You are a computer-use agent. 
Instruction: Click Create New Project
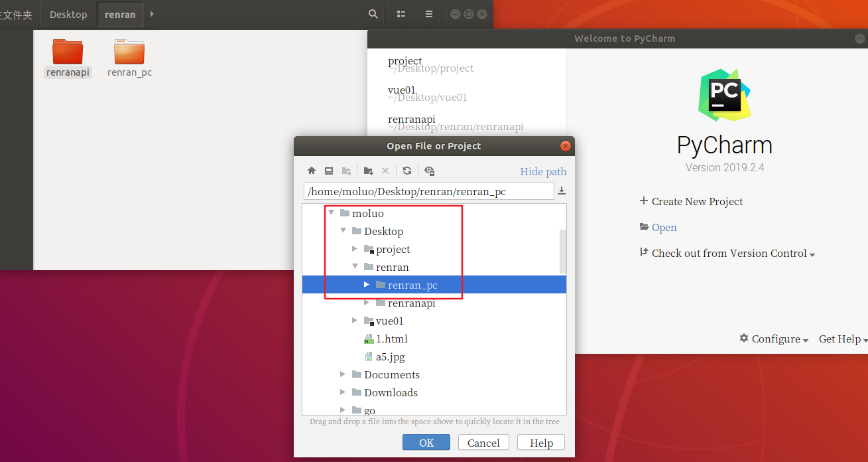(691, 201)
